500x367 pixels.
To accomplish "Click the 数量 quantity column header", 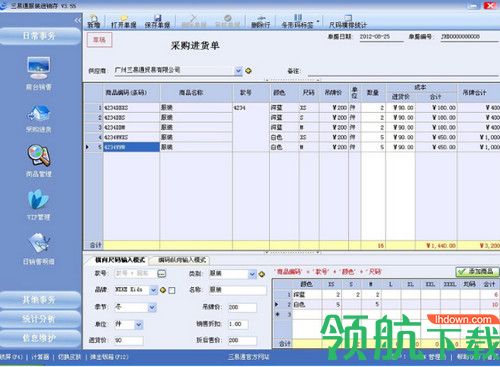I will pyautogui.click(x=373, y=93).
